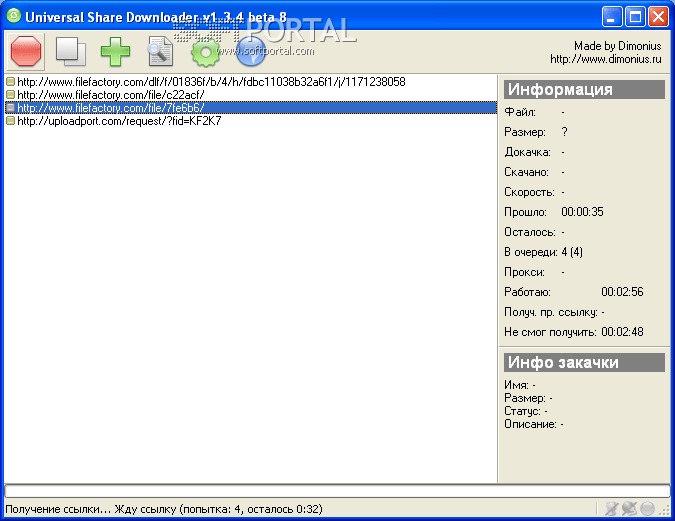Screen dimensions: 675x521
Task: Click the Докачка: label
Action: tap(527, 152)
